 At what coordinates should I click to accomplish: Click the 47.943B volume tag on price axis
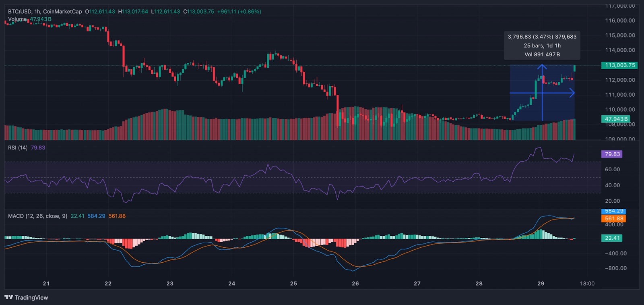pyautogui.click(x=615, y=119)
